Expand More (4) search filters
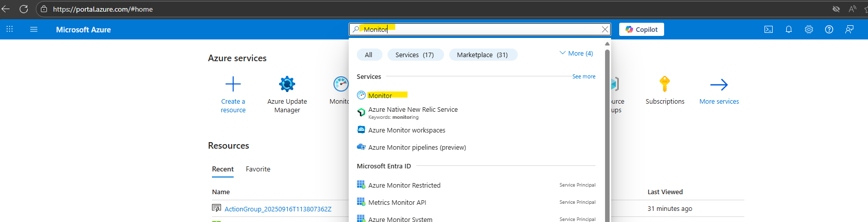This screenshot has width=868, height=222. point(576,53)
